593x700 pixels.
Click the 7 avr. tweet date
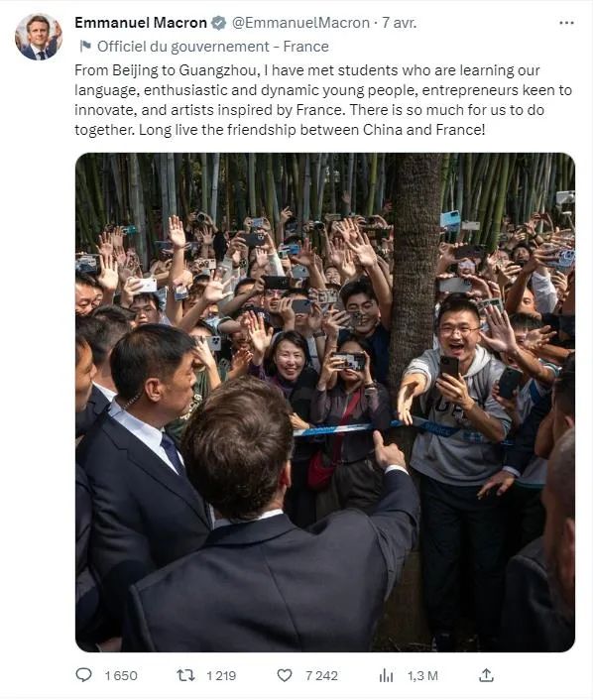[399, 23]
